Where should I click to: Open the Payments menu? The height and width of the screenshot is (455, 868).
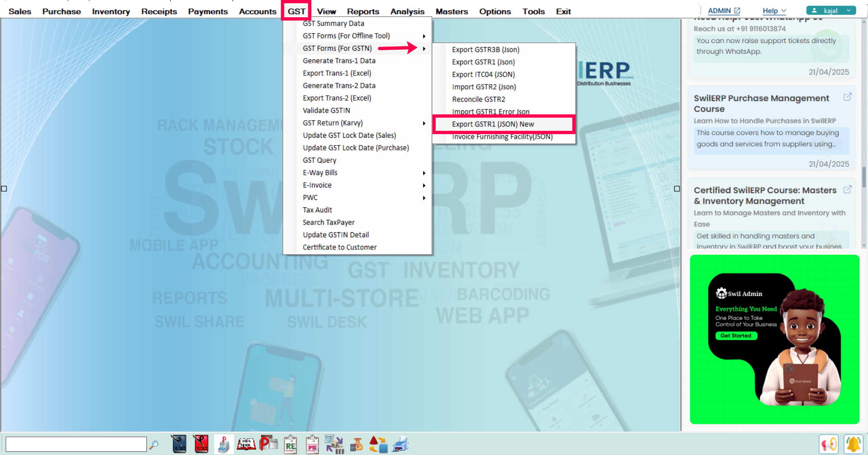click(208, 11)
